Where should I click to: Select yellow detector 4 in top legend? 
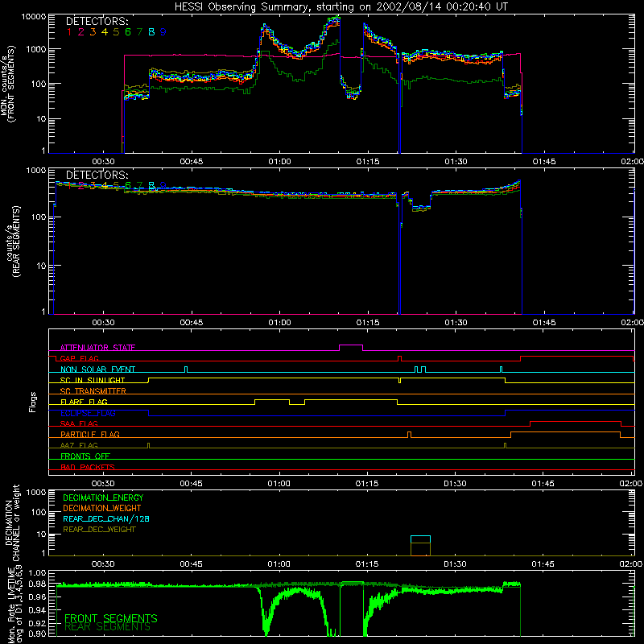[105, 32]
